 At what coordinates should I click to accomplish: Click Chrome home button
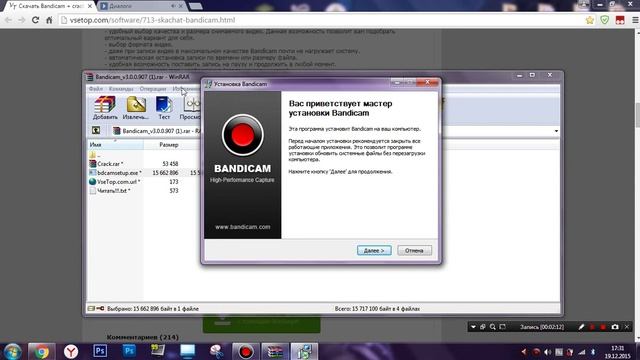[49, 20]
